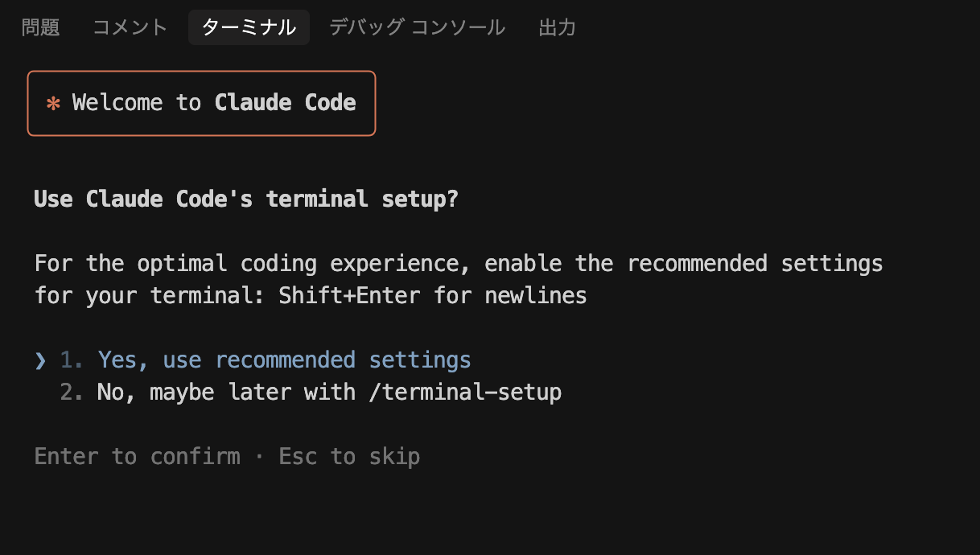This screenshot has height=555, width=980.
Task: Select the ターミナル (Terminal) tab
Action: coord(248,27)
